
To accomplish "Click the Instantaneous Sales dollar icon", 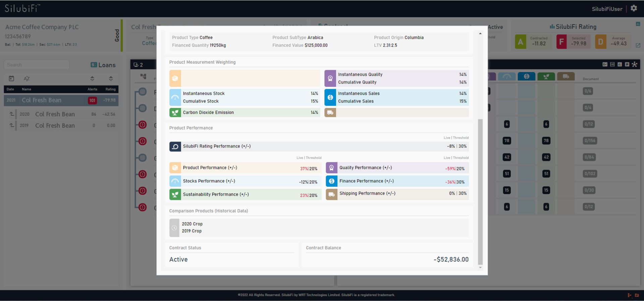I will coord(330,97).
